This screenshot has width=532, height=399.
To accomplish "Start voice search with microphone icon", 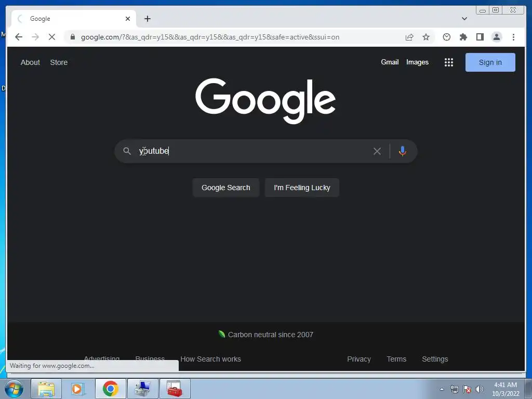I will (x=403, y=151).
